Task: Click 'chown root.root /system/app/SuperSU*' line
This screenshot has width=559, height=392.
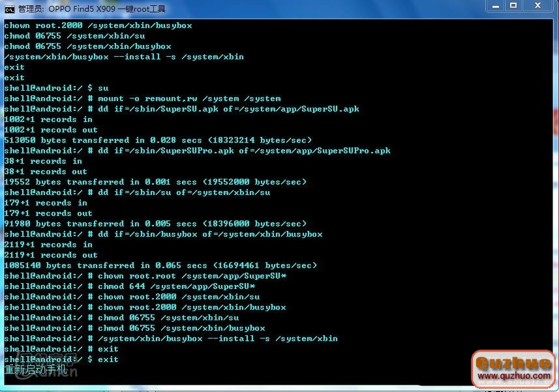Action: pyautogui.click(x=145, y=276)
